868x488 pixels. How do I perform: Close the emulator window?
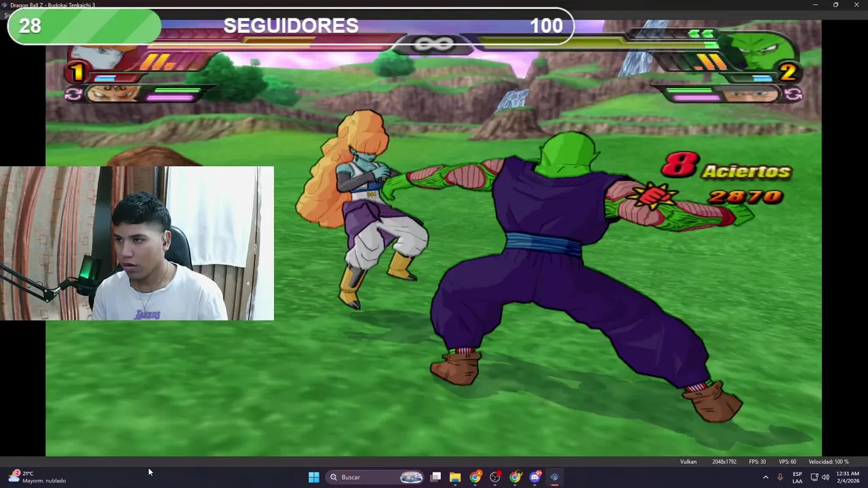pyautogui.click(x=856, y=5)
